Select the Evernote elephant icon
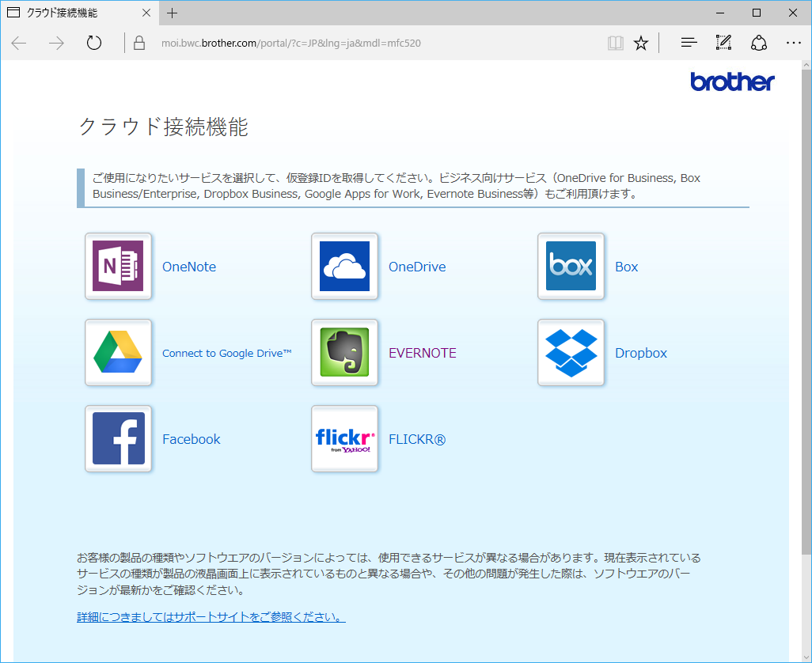 [344, 352]
